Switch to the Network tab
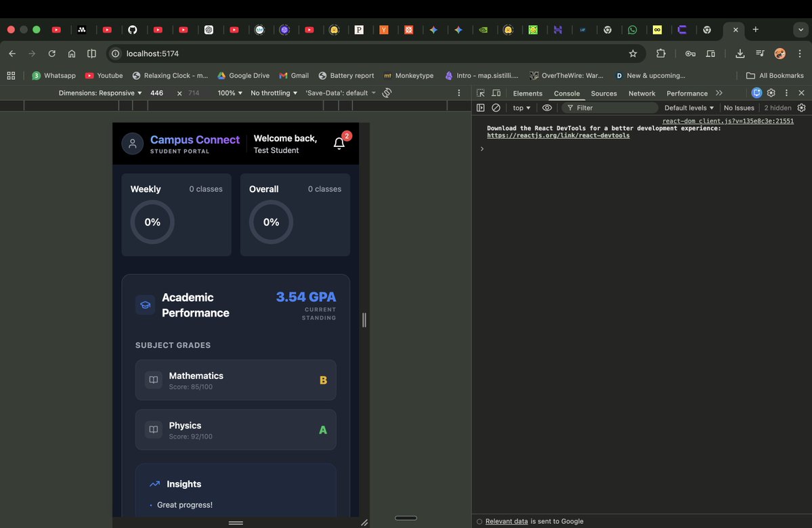 click(641, 93)
